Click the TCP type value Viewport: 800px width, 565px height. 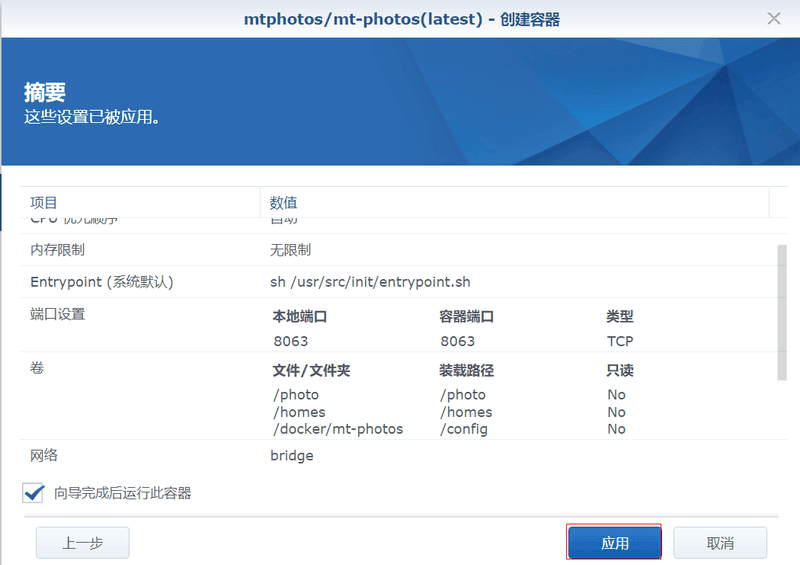620,341
